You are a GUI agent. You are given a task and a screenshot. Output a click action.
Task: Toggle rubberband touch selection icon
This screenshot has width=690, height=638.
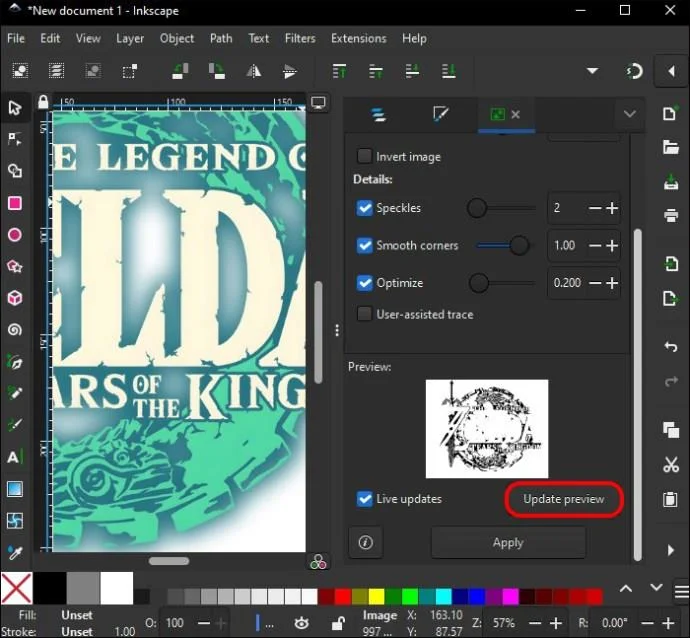point(129,71)
